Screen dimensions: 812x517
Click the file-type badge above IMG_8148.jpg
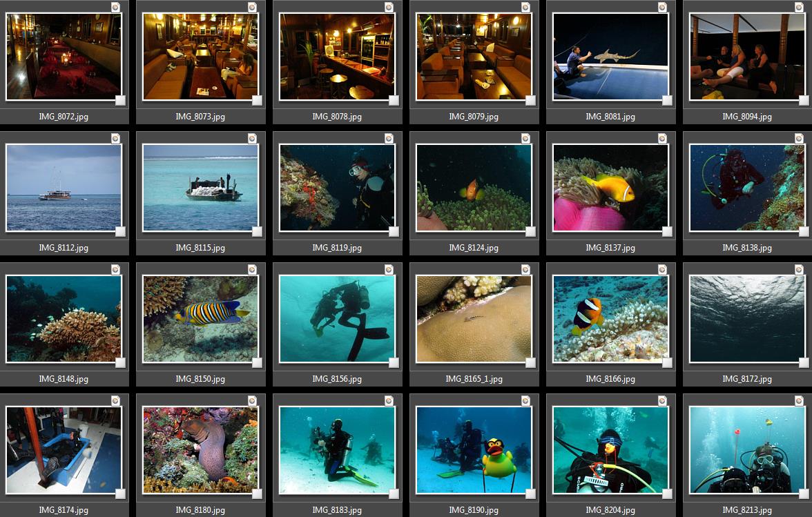[115, 270]
